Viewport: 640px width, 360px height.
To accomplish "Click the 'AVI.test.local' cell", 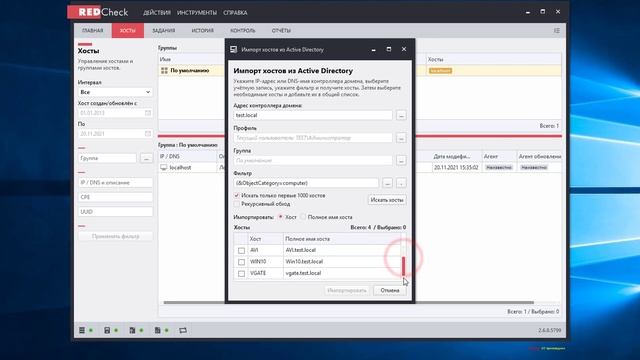I will click(x=342, y=250).
